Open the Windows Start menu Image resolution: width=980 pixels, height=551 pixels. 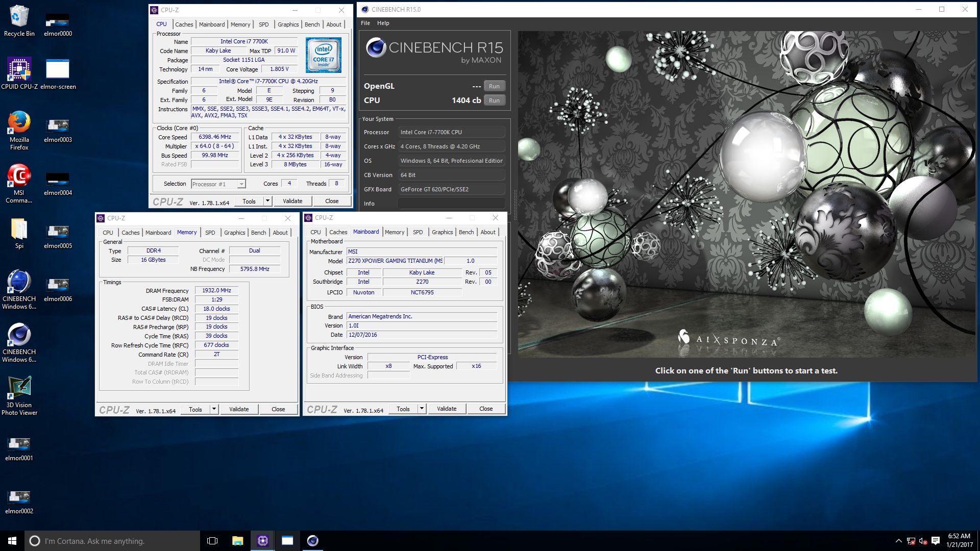coord(12,541)
